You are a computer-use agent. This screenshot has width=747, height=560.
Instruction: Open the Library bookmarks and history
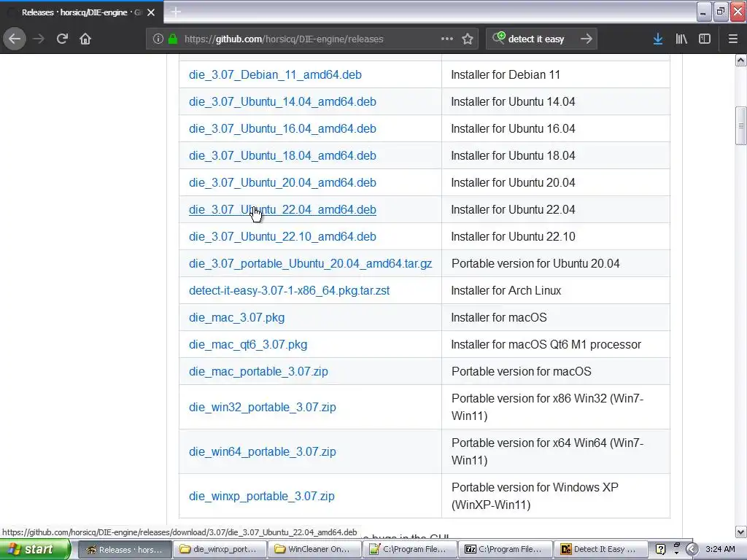point(681,39)
